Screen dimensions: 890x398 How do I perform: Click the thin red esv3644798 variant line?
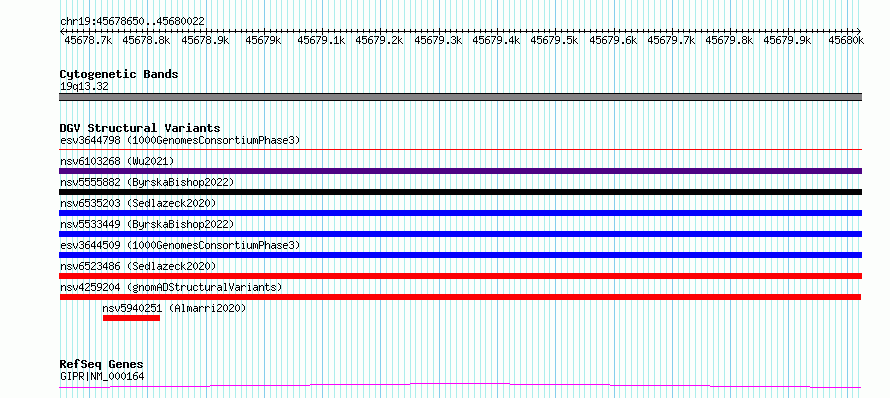click(x=460, y=150)
